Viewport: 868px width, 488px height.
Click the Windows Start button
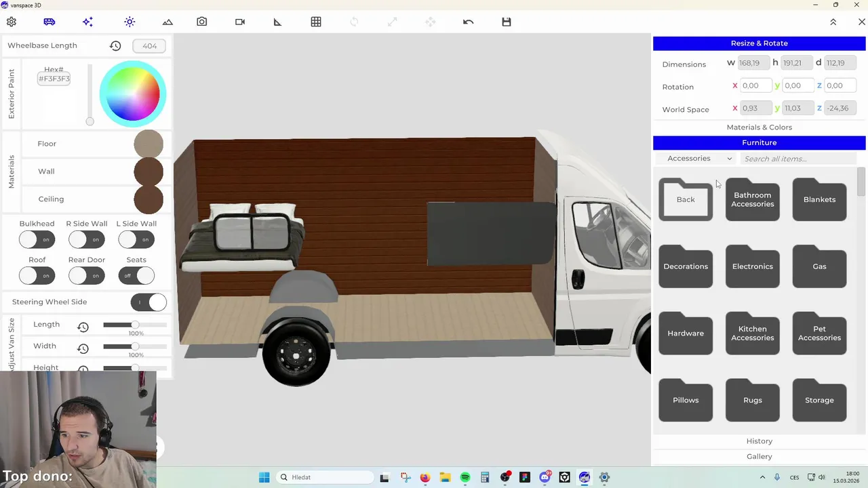coord(264,477)
